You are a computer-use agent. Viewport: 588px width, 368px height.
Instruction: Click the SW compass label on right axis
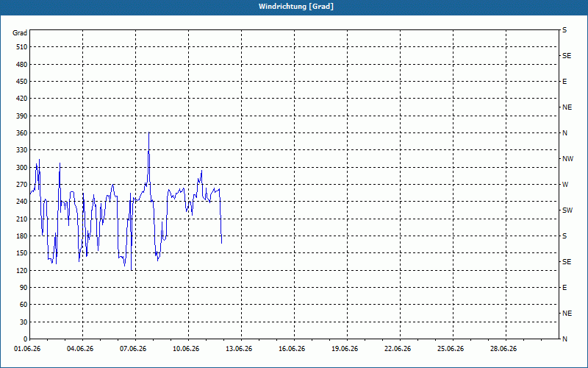point(567,210)
